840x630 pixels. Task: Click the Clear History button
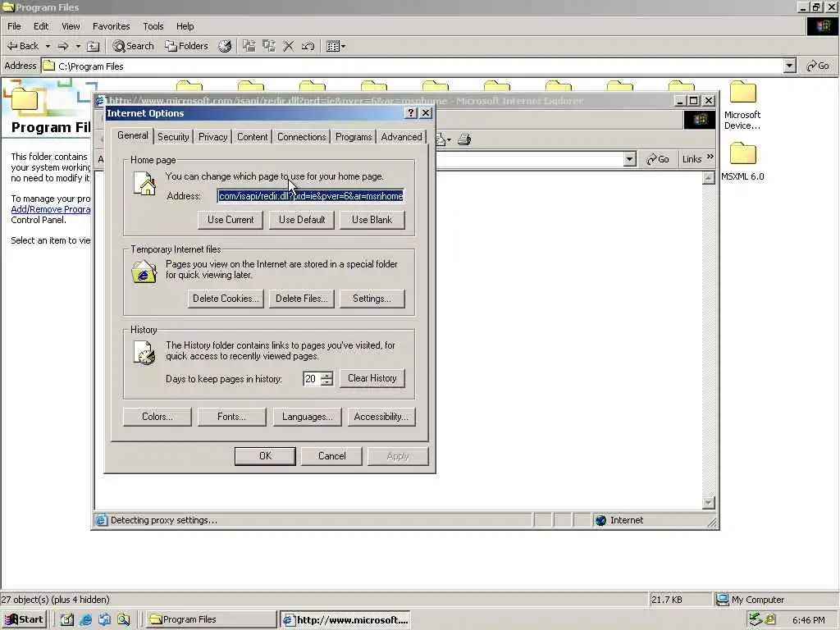[372, 378]
